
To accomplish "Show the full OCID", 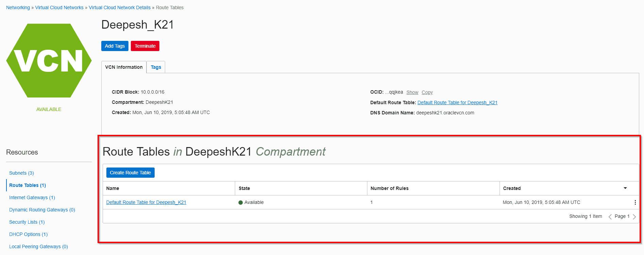I will click(x=412, y=92).
